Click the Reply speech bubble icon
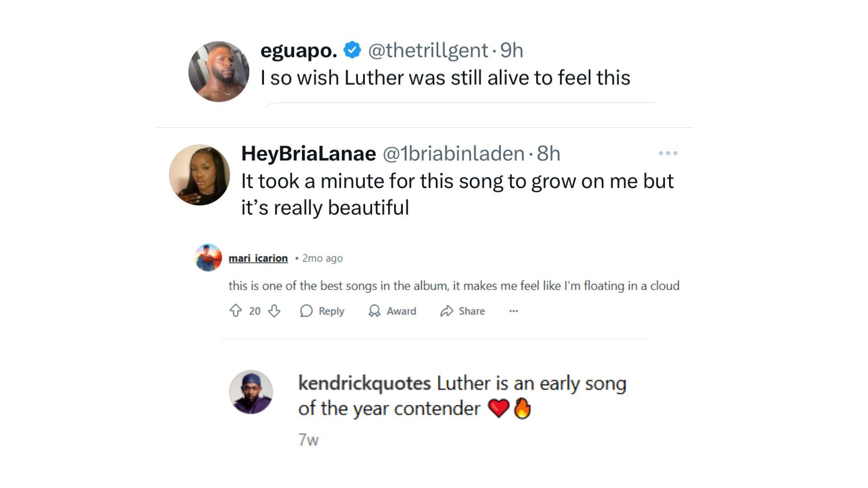The image size is (868, 488). (x=307, y=311)
